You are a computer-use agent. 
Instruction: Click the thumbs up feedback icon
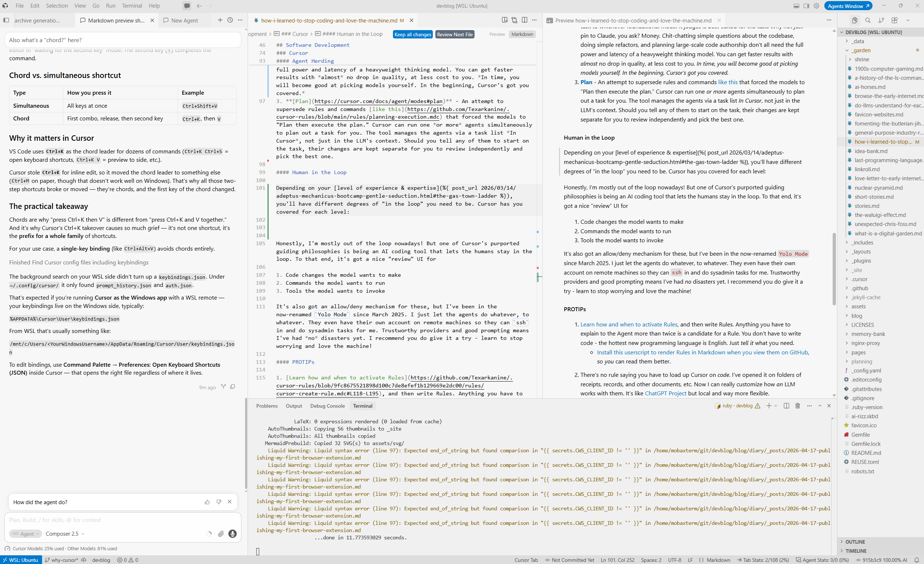click(207, 502)
